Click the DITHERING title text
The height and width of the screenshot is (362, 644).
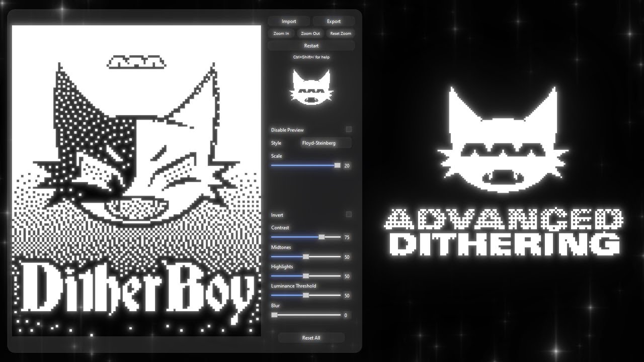click(505, 245)
